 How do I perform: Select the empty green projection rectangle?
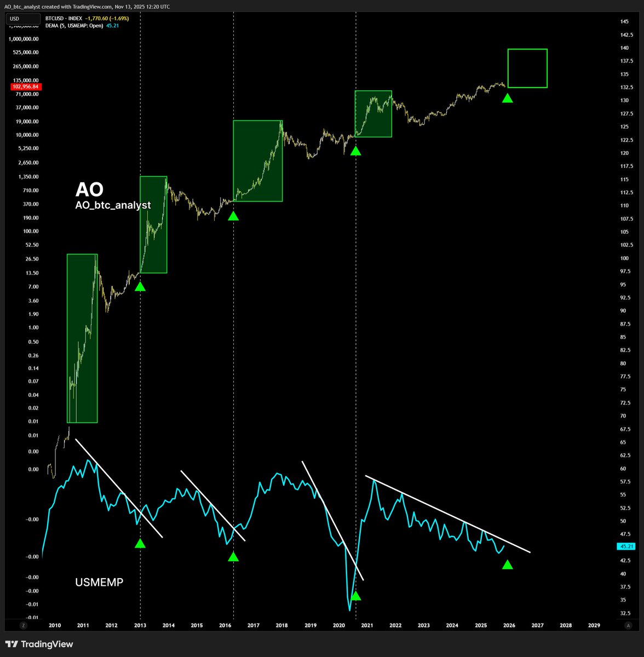[527, 68]
